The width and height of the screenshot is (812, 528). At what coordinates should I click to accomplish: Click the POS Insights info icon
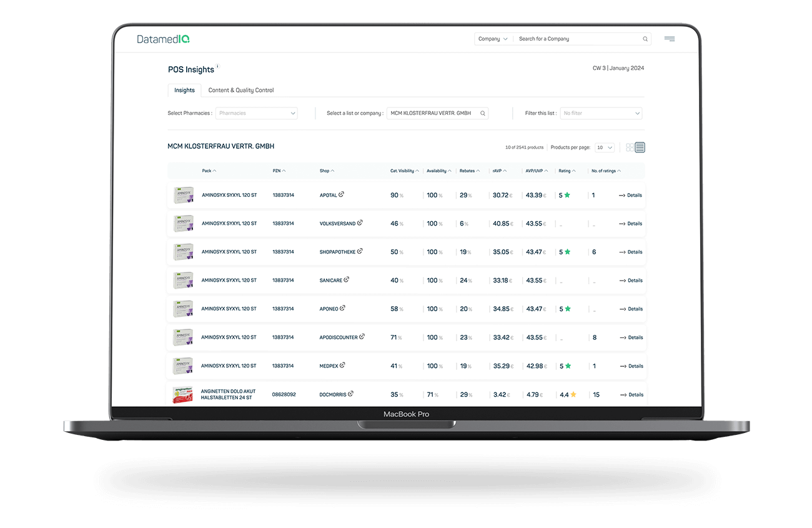(217, 66)
